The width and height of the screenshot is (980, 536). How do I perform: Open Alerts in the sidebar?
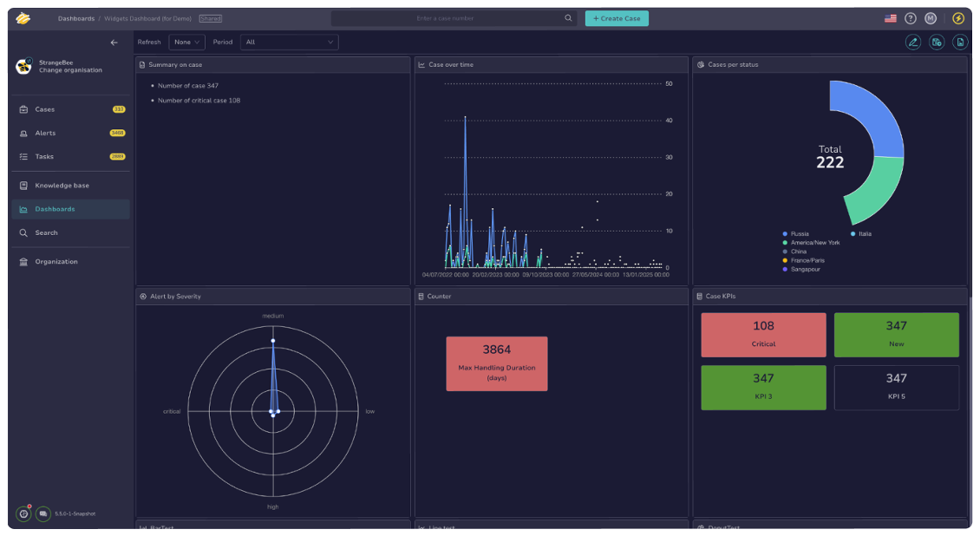click(70, 133)
